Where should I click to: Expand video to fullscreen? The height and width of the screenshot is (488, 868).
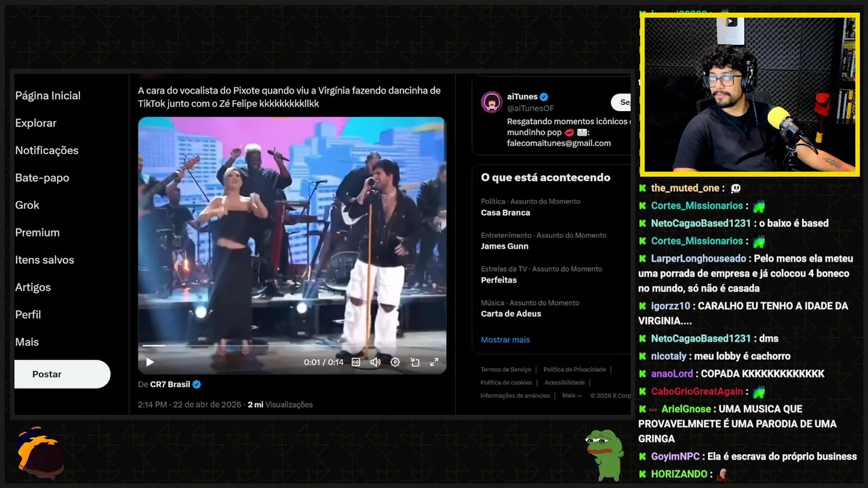pos(434,362)
